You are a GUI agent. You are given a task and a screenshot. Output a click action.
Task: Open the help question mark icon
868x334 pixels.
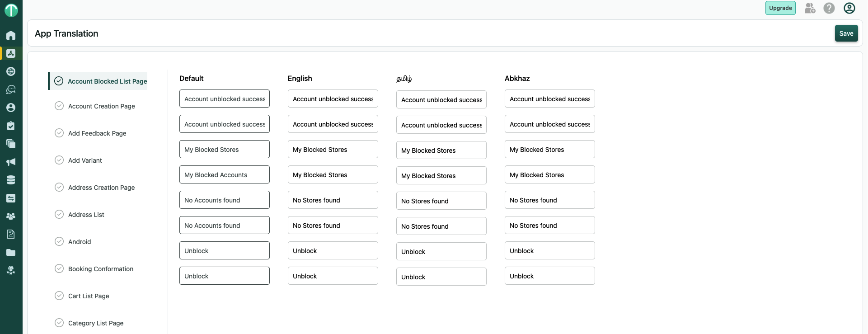pyautogui.click(x=829, y=8)
